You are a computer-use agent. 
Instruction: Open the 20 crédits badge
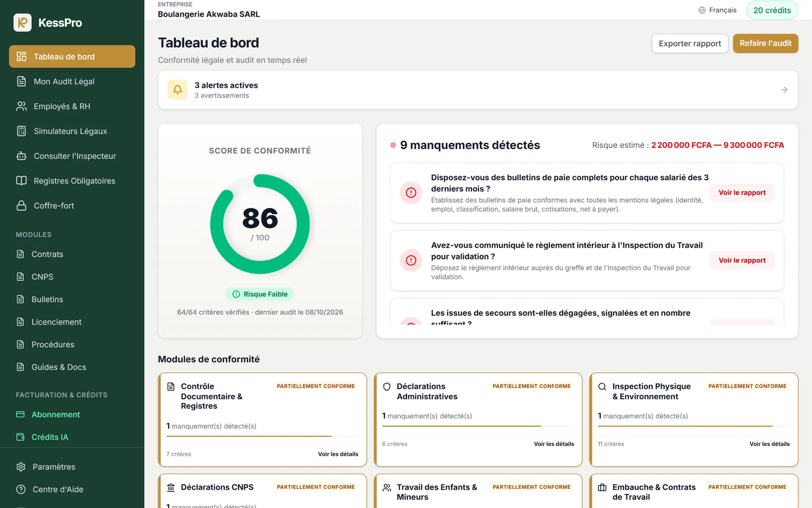pyautogui.click(x=772, y=10)
